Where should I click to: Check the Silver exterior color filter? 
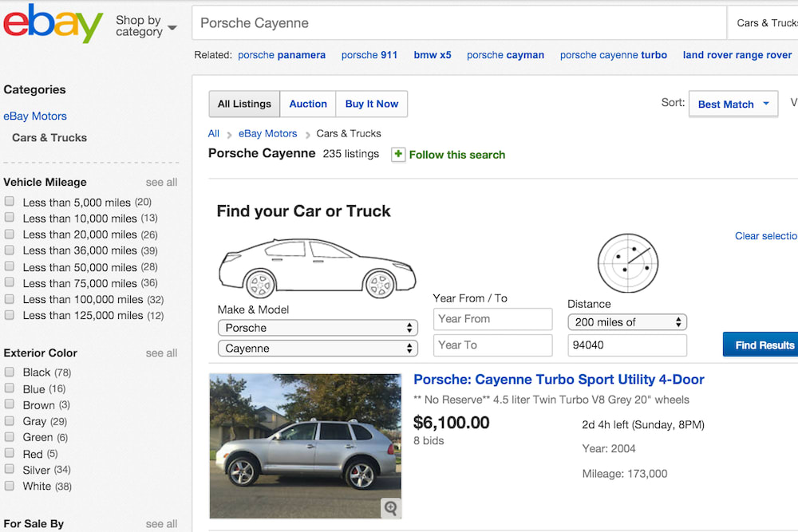(9, 470)
